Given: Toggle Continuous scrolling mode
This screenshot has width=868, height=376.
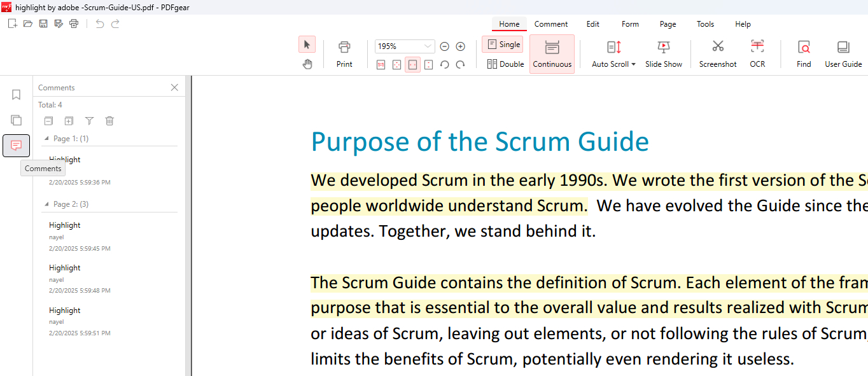Looking at the screenshot, I should pos(552,54).
